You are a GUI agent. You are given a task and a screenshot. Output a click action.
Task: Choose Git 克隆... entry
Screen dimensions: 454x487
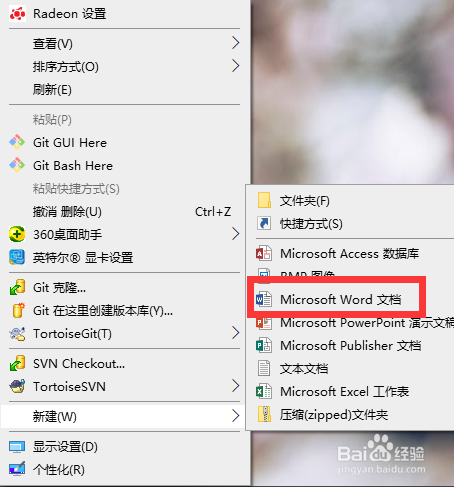coord(59,288)
